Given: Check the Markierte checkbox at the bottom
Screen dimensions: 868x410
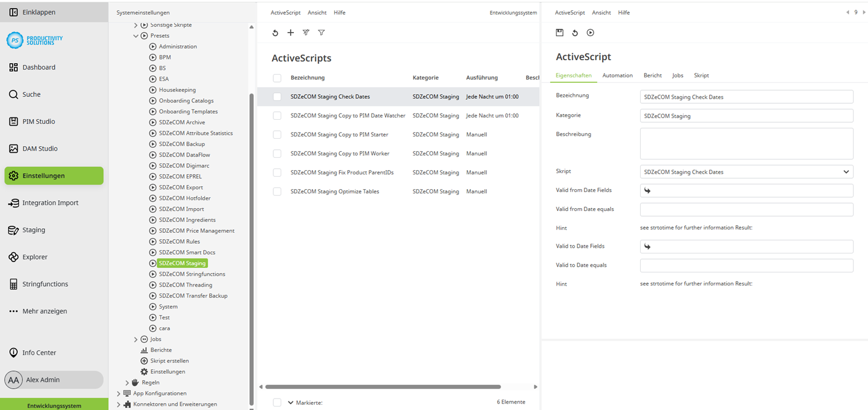Looking at the screenshot, I should coord(277,402).
